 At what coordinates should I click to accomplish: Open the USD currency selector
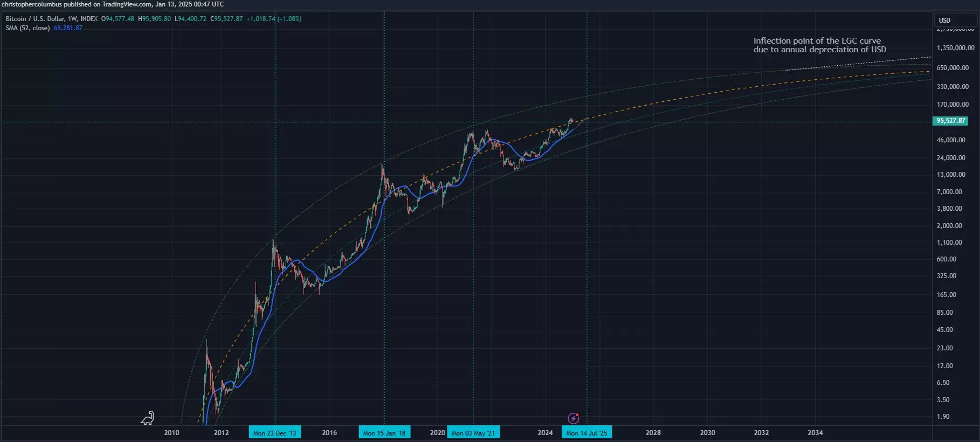955,20
